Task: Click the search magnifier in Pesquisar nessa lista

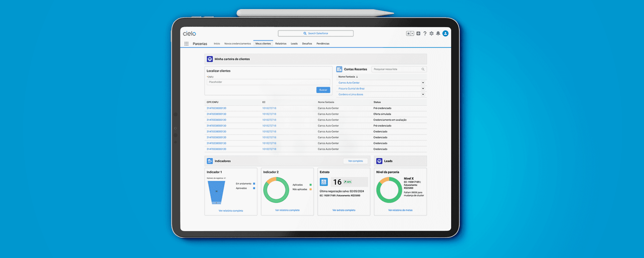Action: tap(423, 69)
